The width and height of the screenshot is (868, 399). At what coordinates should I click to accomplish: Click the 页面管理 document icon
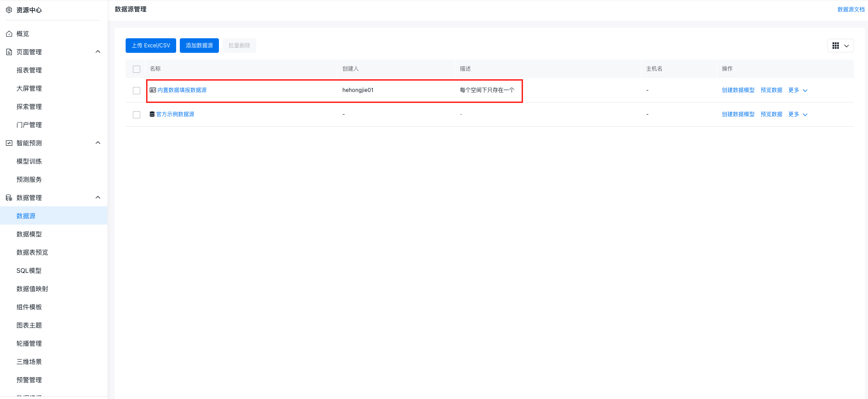(9, 52)
